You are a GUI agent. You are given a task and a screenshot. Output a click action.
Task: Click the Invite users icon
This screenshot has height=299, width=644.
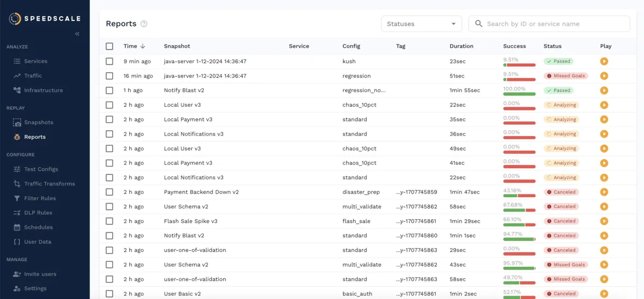17,274
